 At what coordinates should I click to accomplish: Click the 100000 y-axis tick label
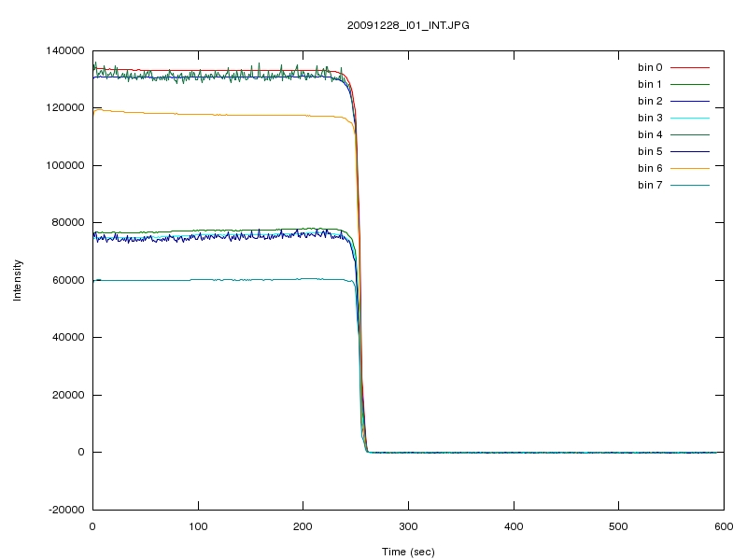(x=65, y=165)
